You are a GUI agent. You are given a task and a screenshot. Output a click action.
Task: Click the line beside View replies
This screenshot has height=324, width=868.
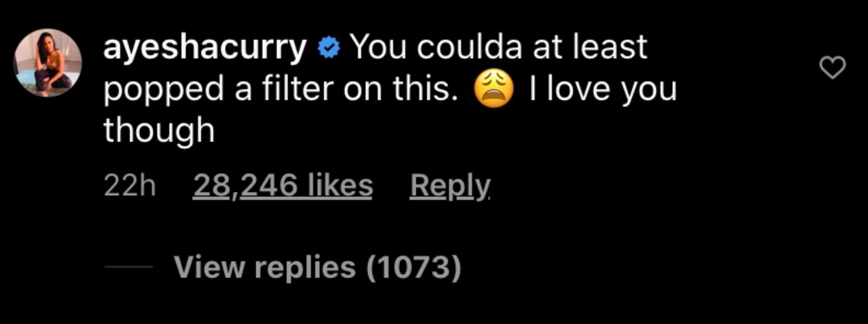[129, 267]
